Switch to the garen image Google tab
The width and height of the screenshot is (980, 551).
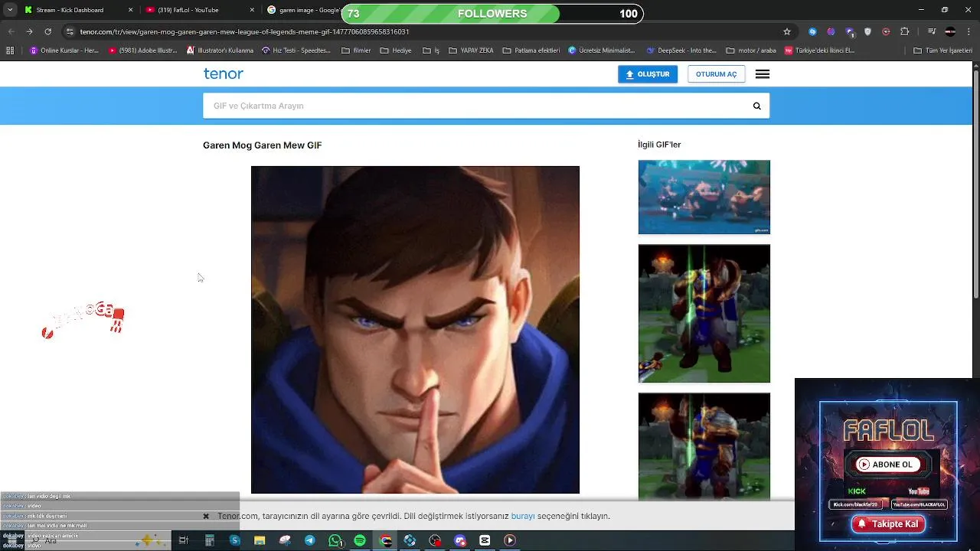[x=305, y=10]
